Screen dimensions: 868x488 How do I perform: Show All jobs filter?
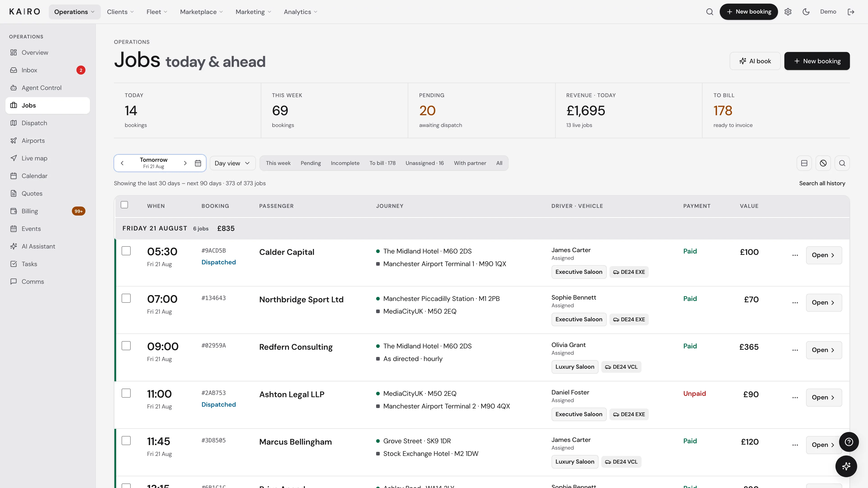tap(499, 163)
